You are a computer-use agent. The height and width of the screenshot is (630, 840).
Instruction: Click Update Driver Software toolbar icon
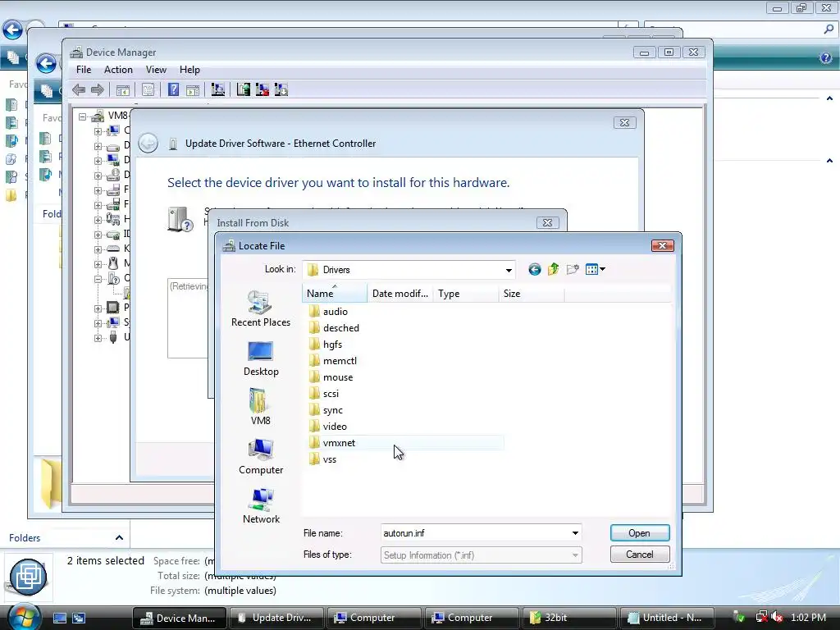click(x=243, y=89)
